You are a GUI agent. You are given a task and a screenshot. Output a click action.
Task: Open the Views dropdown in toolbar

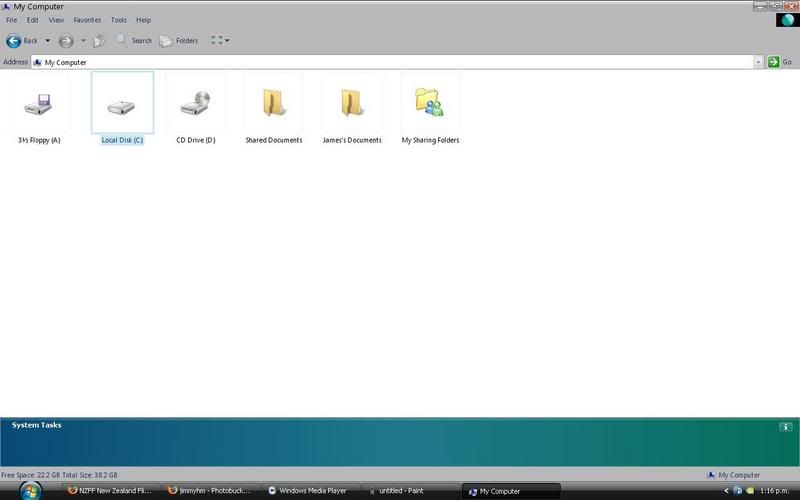click(220, 41)
